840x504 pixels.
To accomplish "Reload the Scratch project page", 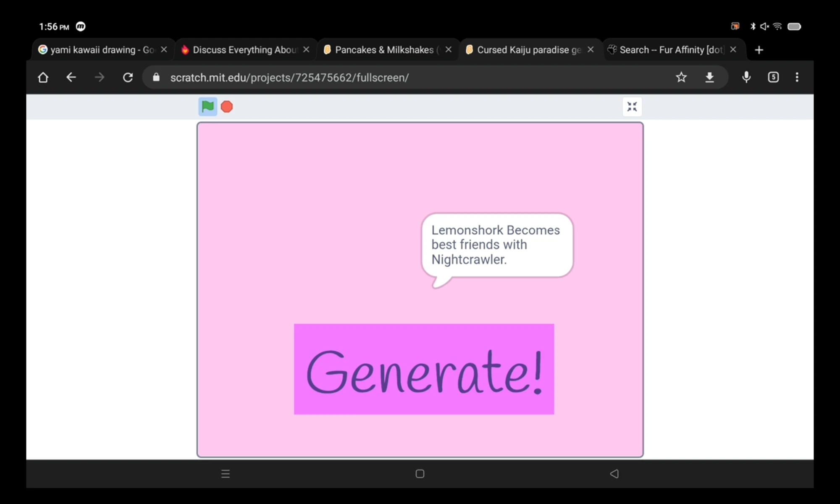I will tap(128, 77).
